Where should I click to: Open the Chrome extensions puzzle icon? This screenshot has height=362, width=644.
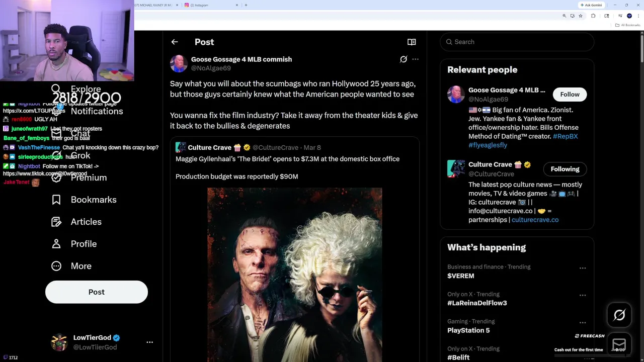point(593,16)
